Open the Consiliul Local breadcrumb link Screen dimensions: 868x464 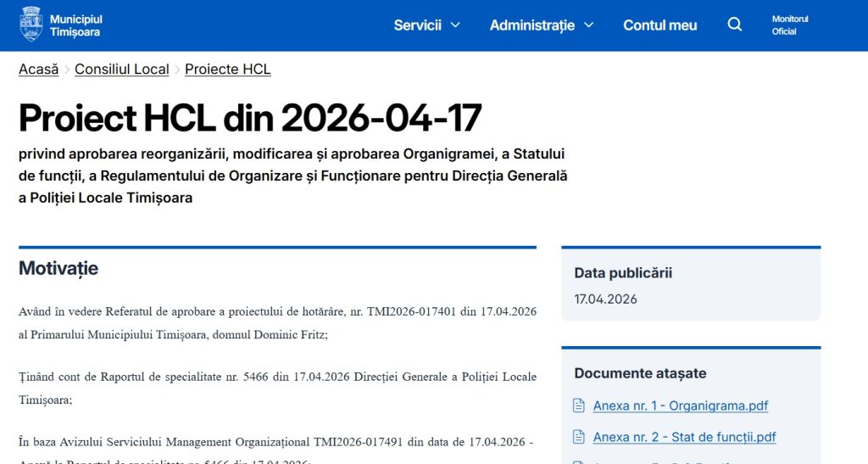coord(121,70)
